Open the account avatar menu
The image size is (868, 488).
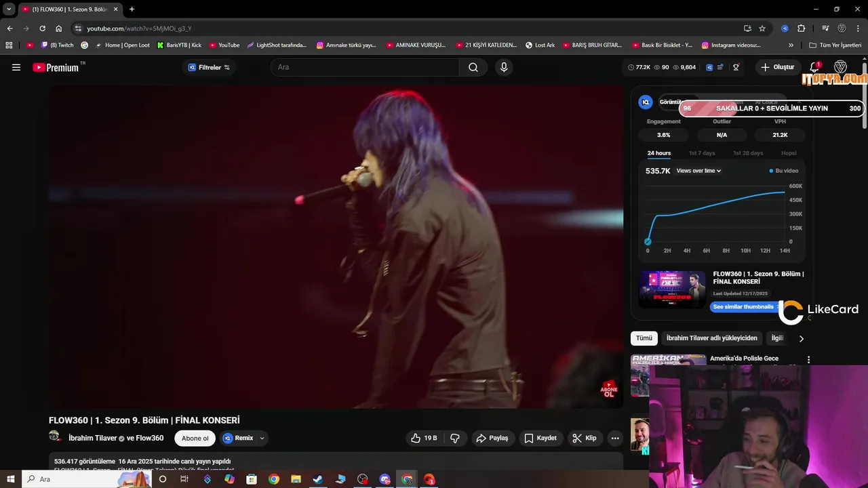840,67
